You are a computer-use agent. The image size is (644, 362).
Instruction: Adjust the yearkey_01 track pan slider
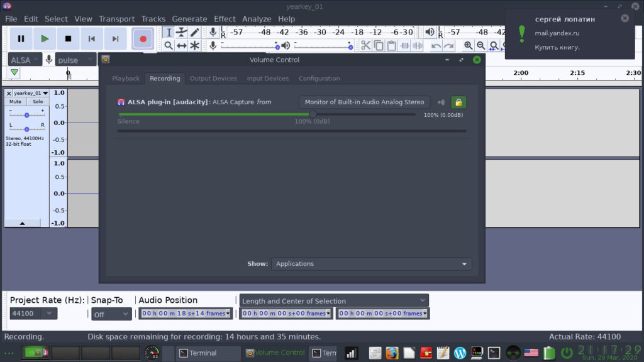26,129
